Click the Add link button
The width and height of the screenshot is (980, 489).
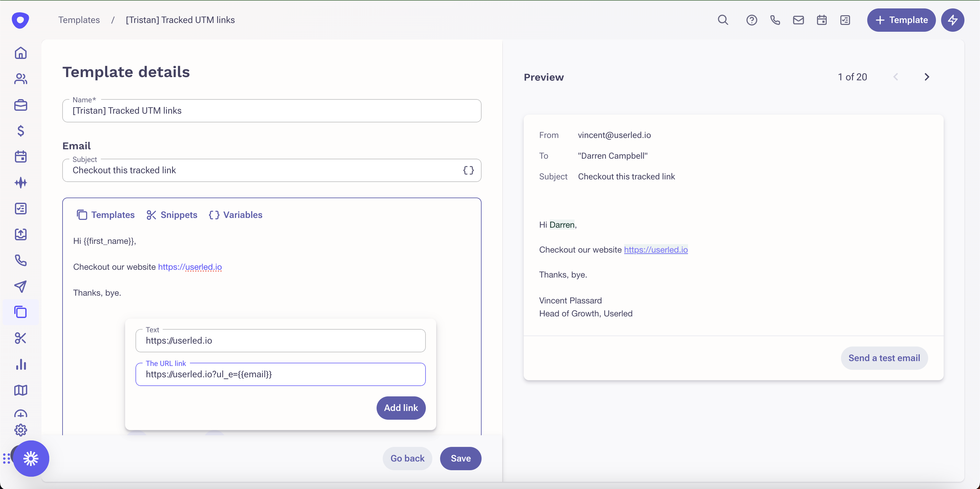pos(401,408)
